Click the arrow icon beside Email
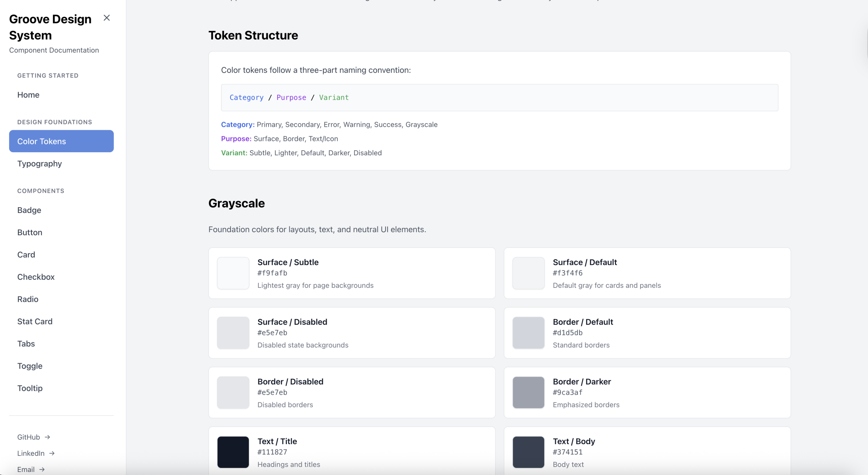This screenshot has height=475, width=868. [x=42, y=470]
